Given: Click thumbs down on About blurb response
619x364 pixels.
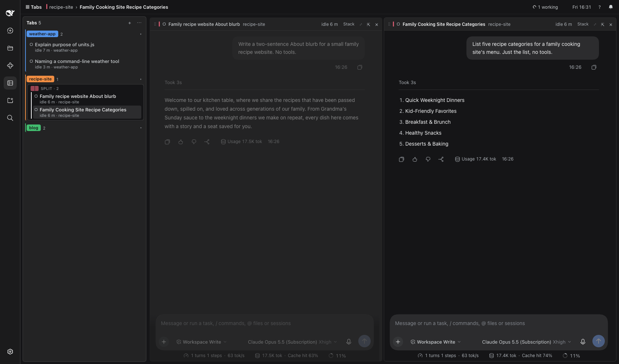Looking at the screenshot, I should click(194, 142).
